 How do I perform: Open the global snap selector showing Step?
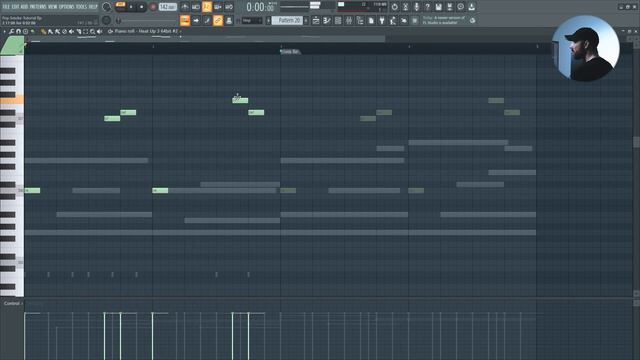click(251, 20)
